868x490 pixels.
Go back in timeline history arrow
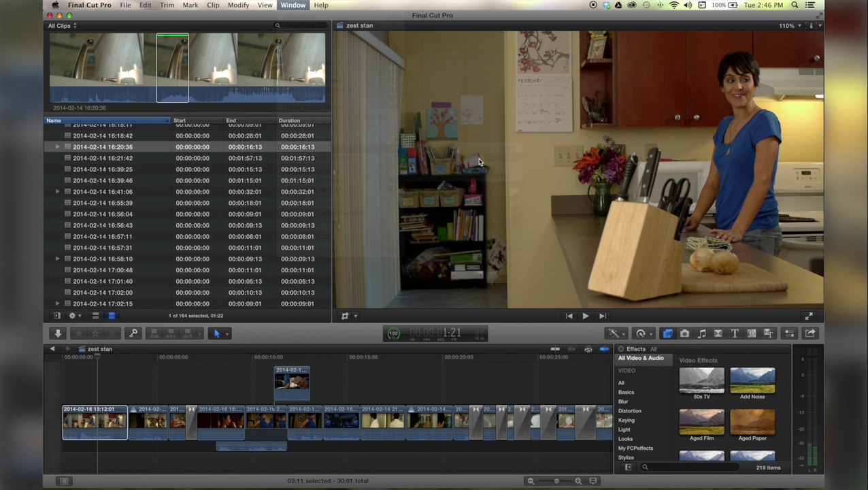[52, 349]
